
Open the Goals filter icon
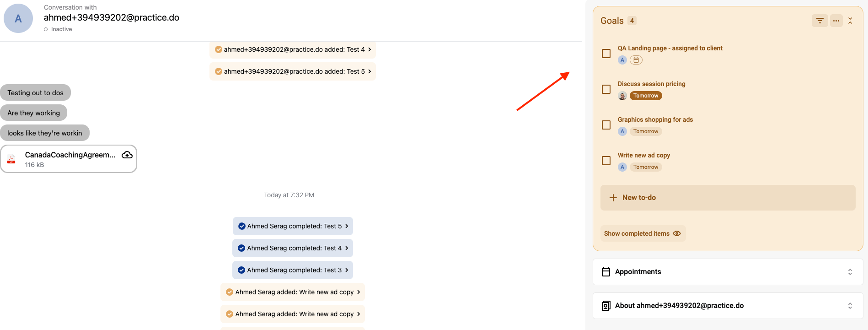[820, 21]
